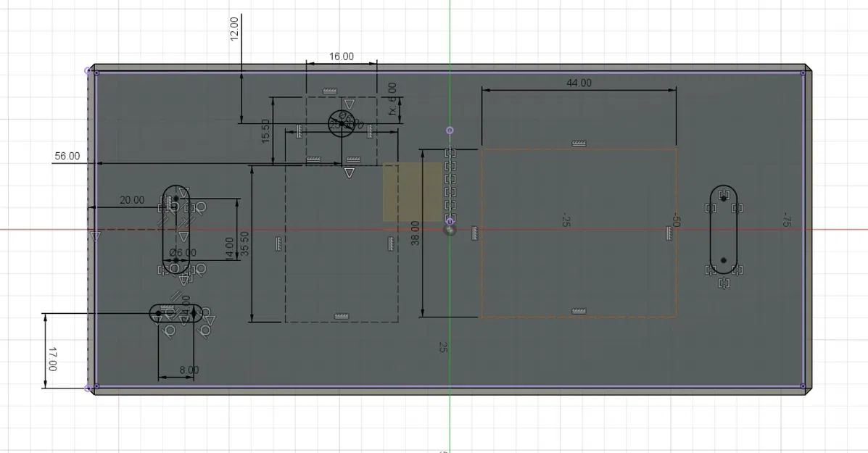The image size is (868, 453).
Task: Click horizontal constraint icon at large dashed rectangle bottom
Action: (x=342, y=317)
